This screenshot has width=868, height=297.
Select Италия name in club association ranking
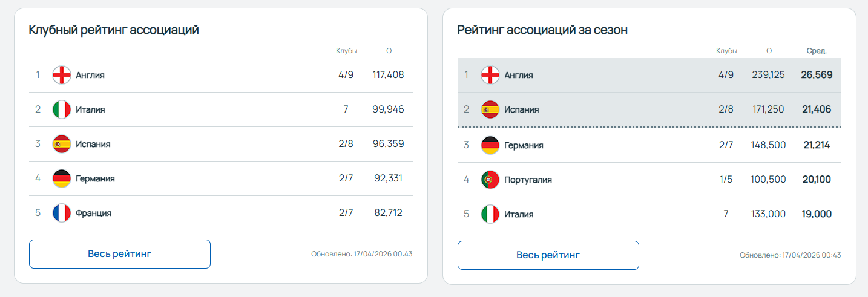tap(91, 109)
